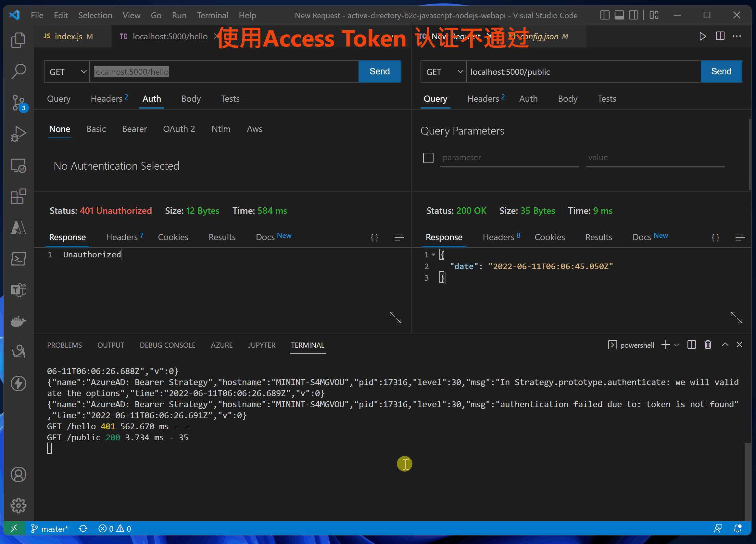Open the Azure sidebar icon

(18, 228)
